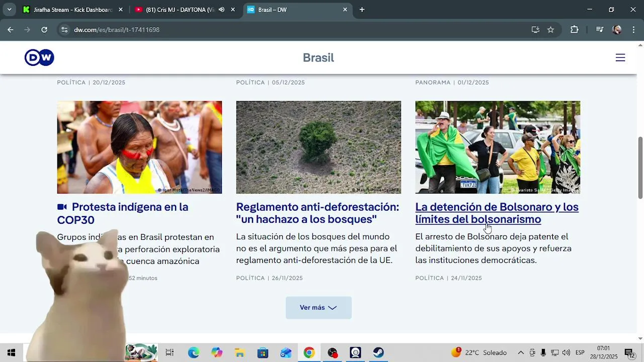Open File Explorer from the taskbar
Screen dimensions: 644x362
coord(240,352)
